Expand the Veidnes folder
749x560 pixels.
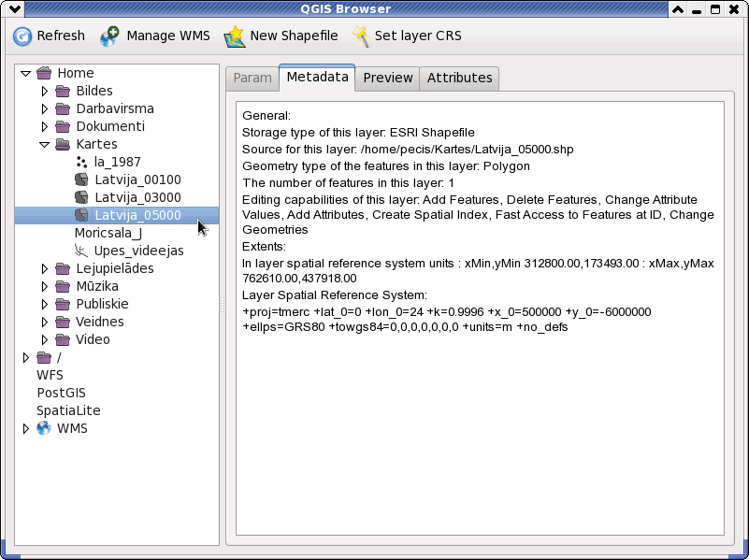pyautogui.click(x=45, y=322)
